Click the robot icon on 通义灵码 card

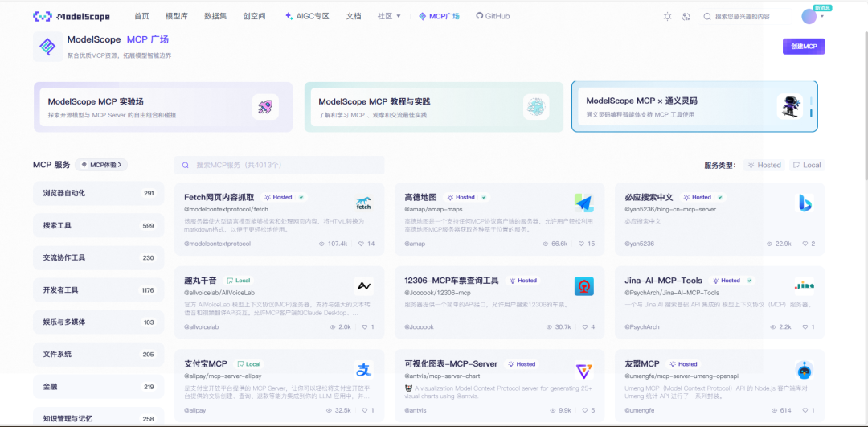(x=790, y=107)
